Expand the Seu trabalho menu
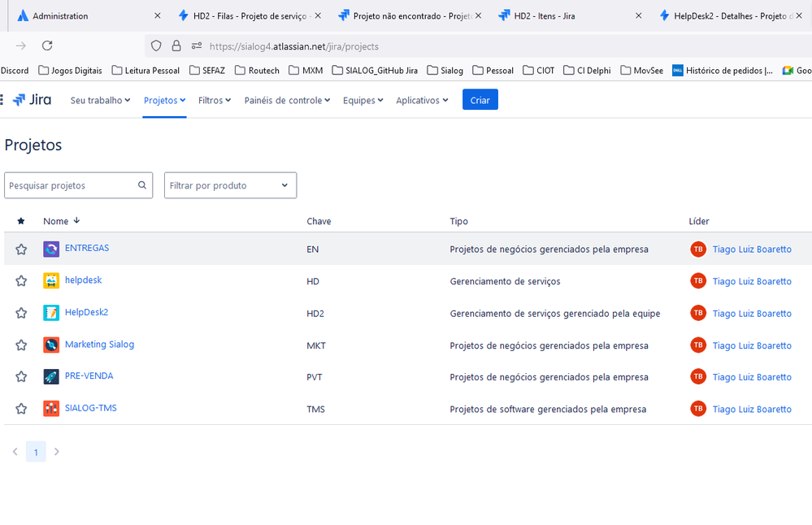 100,101
